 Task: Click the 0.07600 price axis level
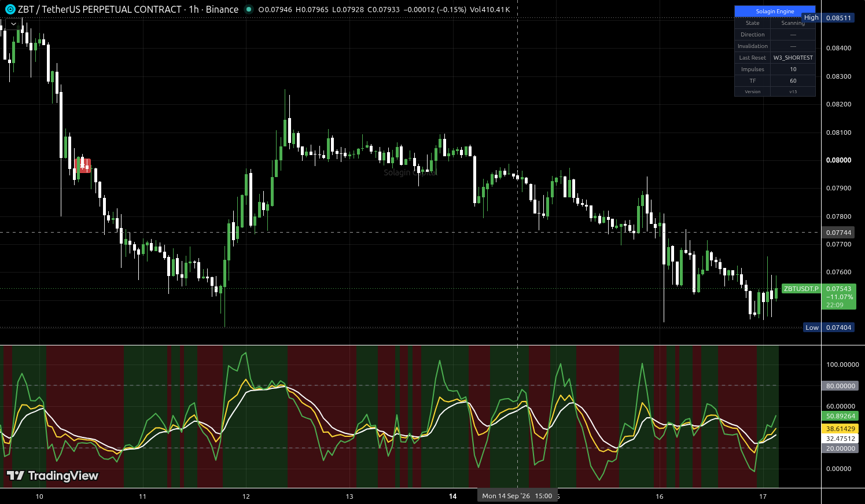click(838, 272)
